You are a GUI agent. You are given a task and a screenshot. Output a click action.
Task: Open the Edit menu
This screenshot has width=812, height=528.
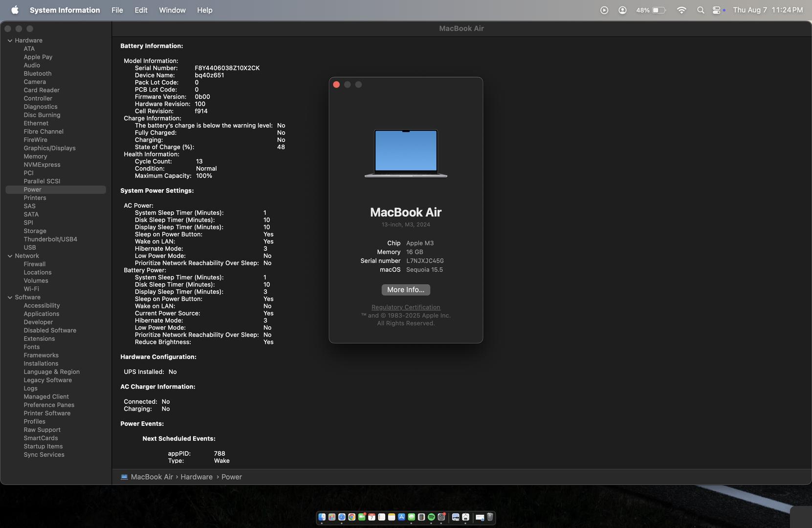pos(141,10)
